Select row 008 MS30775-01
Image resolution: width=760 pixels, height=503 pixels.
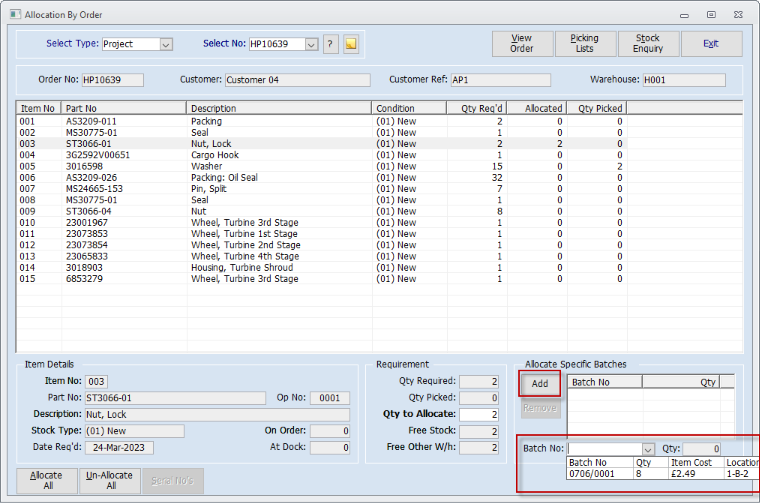click(321, 200)
